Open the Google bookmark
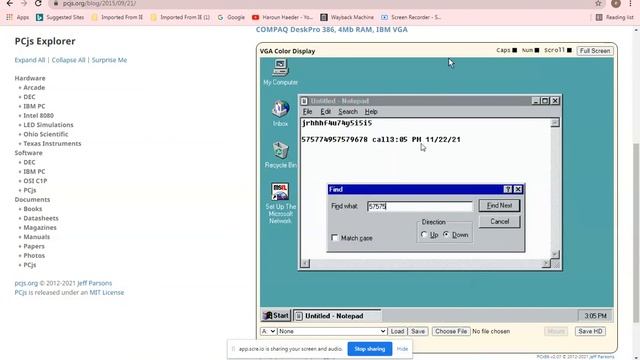 click(231, 17)
